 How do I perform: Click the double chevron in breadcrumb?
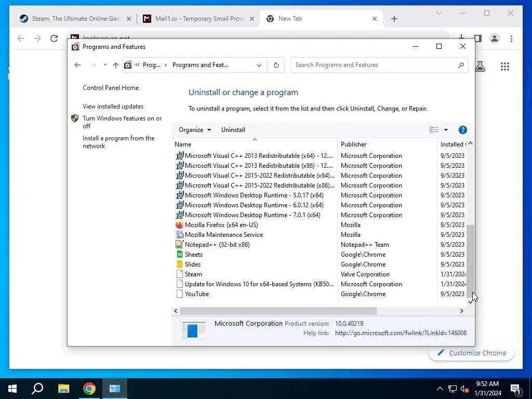tap(137, 65)
